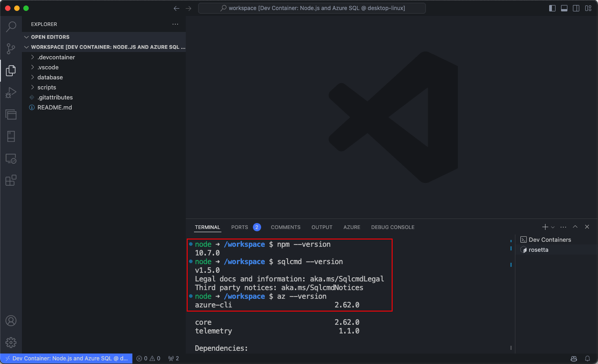Toggle the Panel visibility
The width and height of the screenshot is (598, 364).
[x=564, y=8]
